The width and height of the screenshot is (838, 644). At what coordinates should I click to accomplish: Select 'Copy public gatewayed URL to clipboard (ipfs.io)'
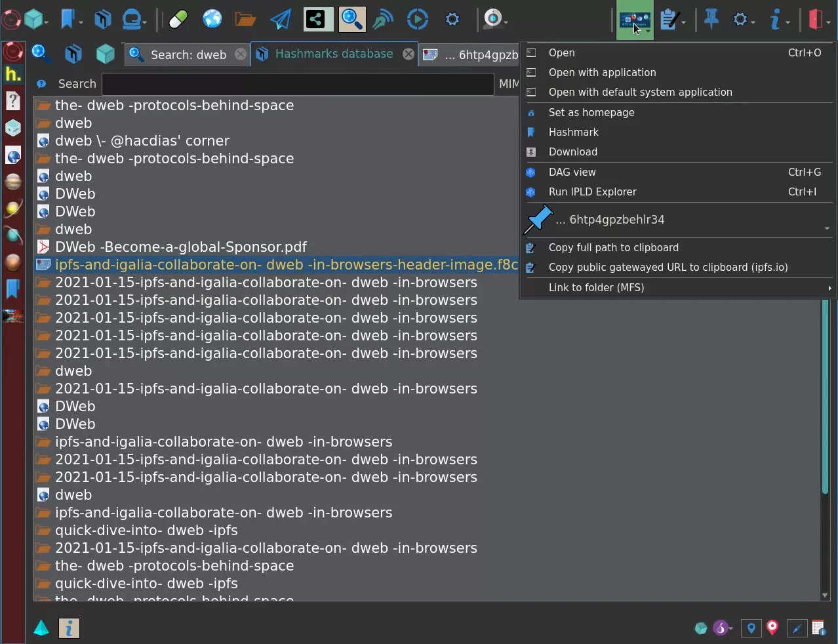(x=679, y=268)
